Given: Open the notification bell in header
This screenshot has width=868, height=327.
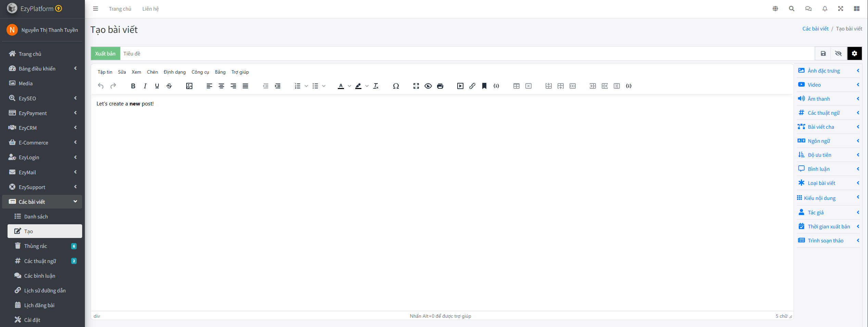Looking at the screenshot, I should (825, 9).
